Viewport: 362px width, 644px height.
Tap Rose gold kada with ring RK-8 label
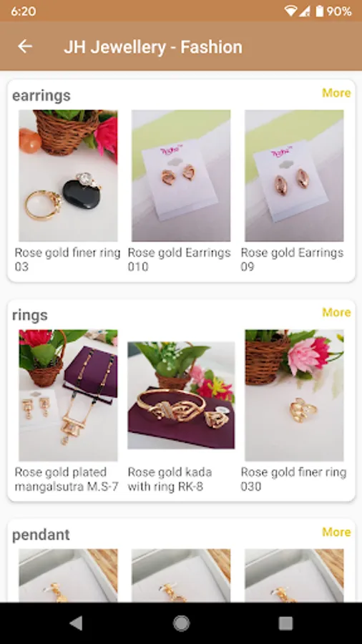click(170, 479)
